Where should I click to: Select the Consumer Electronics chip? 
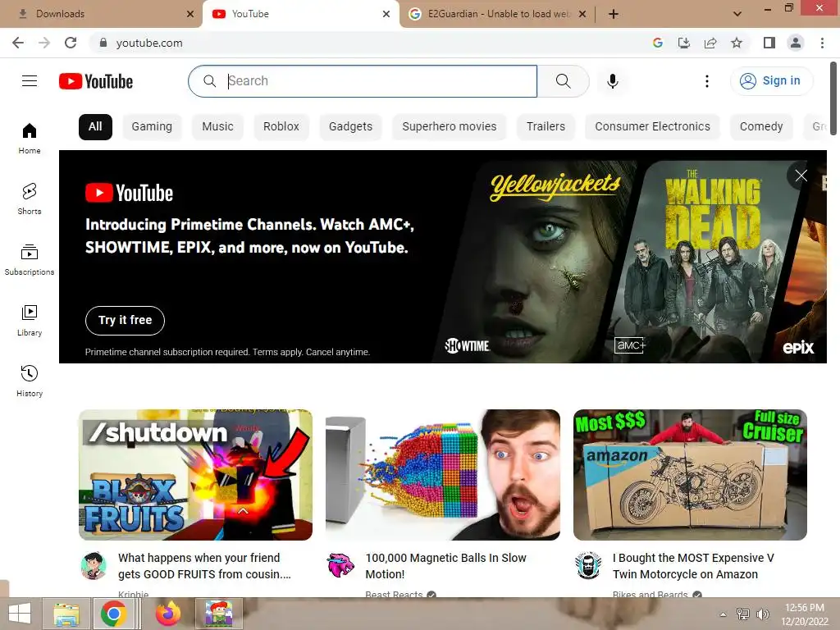pyautogui.click(x=652, y=127)
